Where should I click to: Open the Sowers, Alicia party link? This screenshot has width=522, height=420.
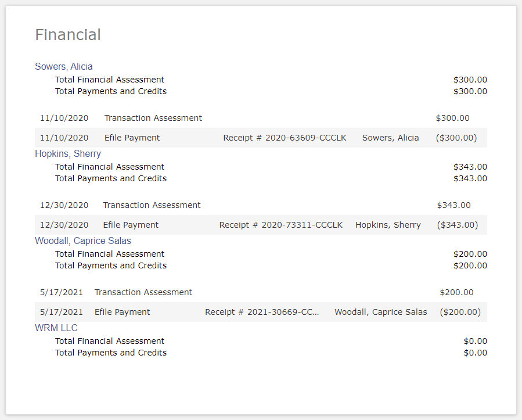tap(64, 67)
